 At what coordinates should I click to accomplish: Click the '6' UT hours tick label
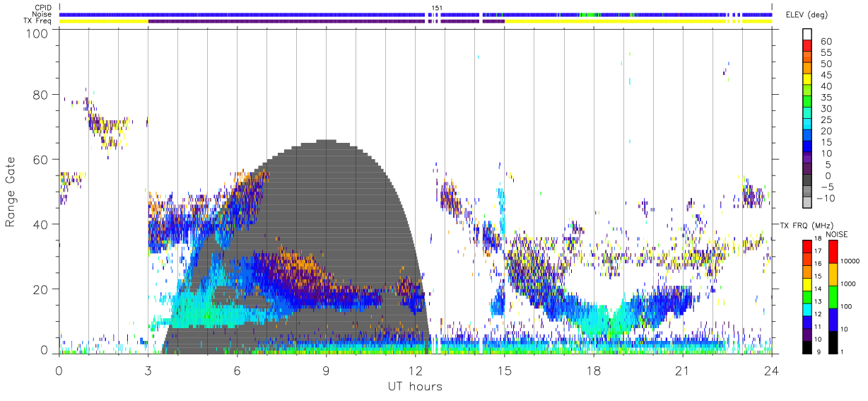[237, 370]
